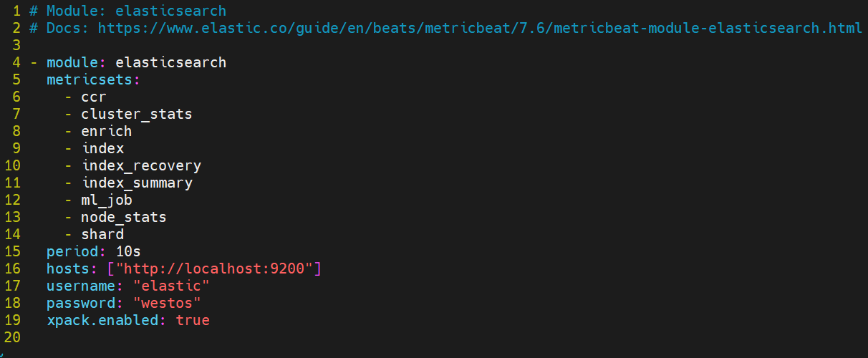Click the "elastic" username value
868x358 pixels.
click(x=171, y=286)
